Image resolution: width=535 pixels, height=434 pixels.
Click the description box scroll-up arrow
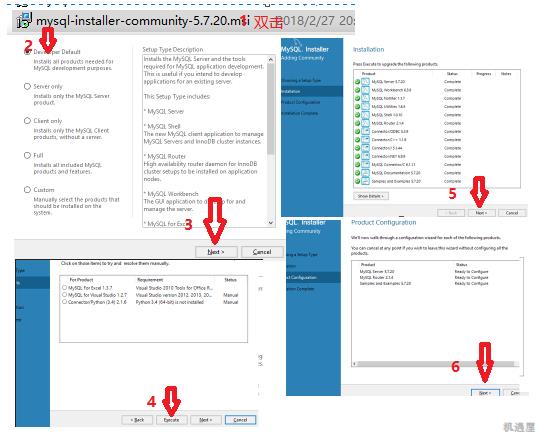point(271,60)
